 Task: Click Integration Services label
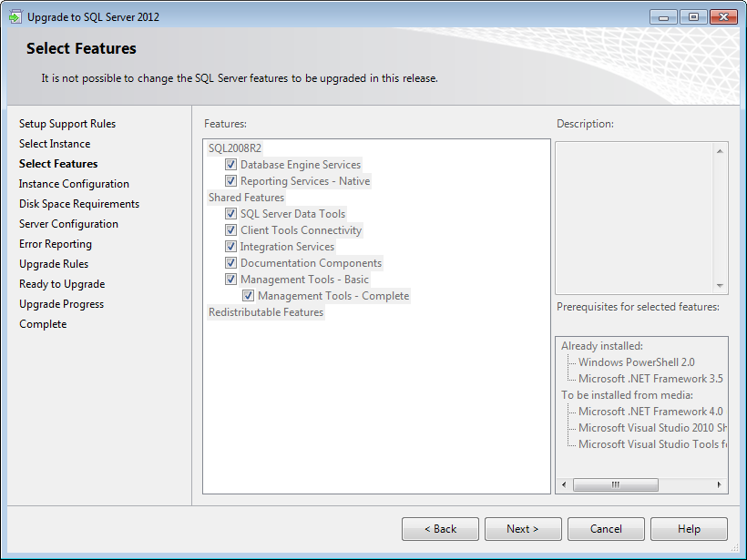[x=287, y=247]
